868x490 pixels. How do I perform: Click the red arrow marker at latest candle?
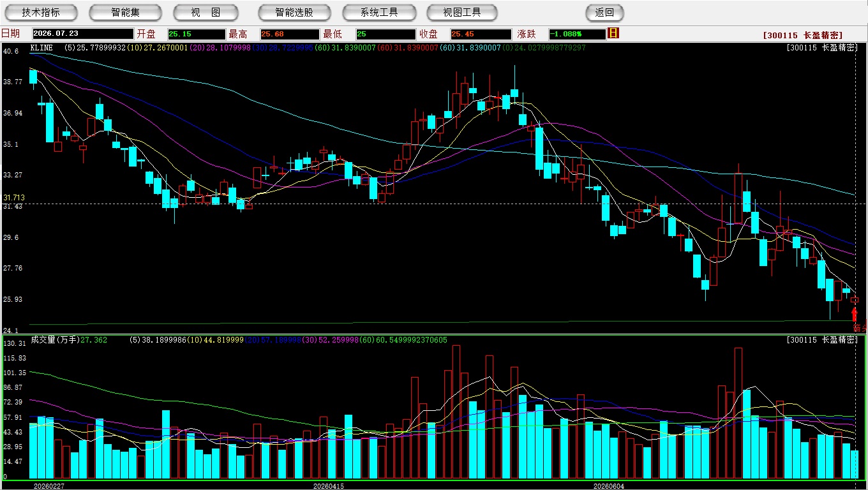[855, 314]
